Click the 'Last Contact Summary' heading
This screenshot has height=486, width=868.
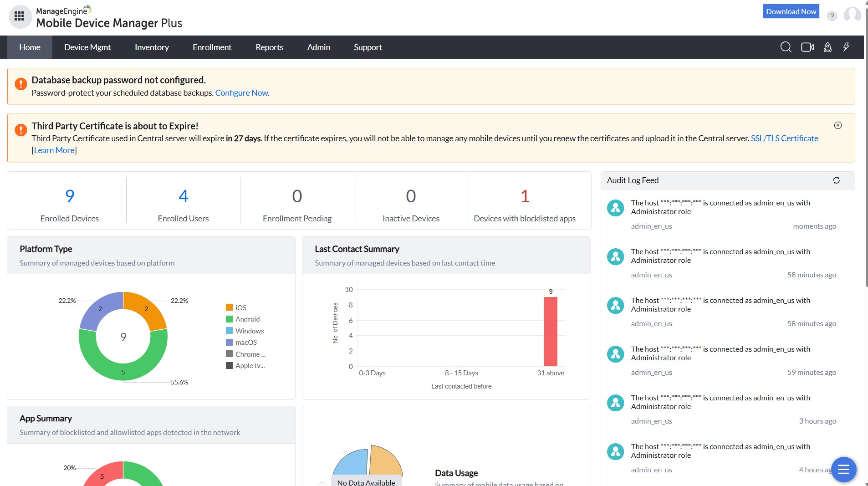point(357,249)
